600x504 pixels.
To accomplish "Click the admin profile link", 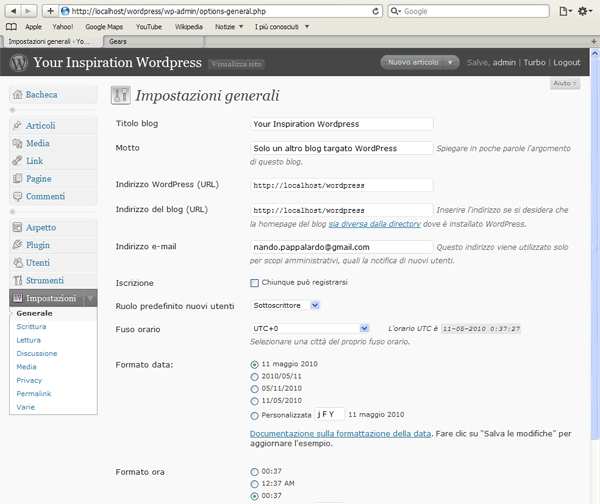I will tap(504, 62).
